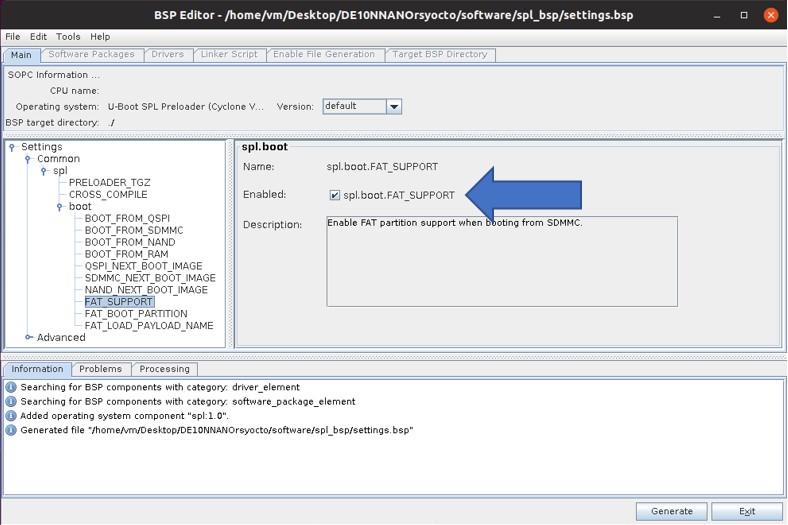
Task: Open the Tools menu
Action: pos(68,37)
